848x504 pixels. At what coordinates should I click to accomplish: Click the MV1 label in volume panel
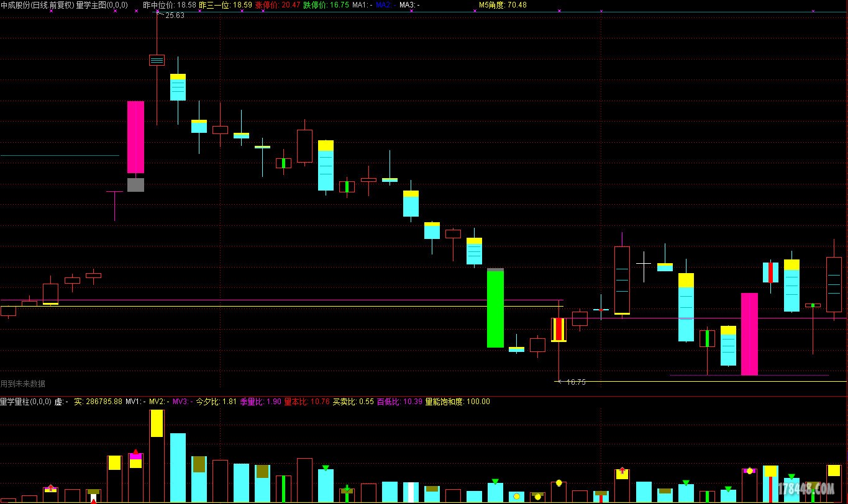(x=135, y=402)
